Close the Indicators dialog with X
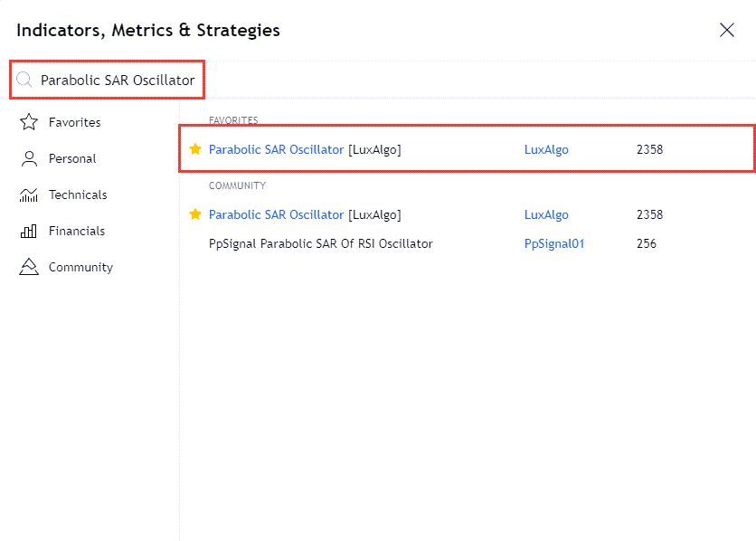This screenshot has width=756, height=541. 726,30
